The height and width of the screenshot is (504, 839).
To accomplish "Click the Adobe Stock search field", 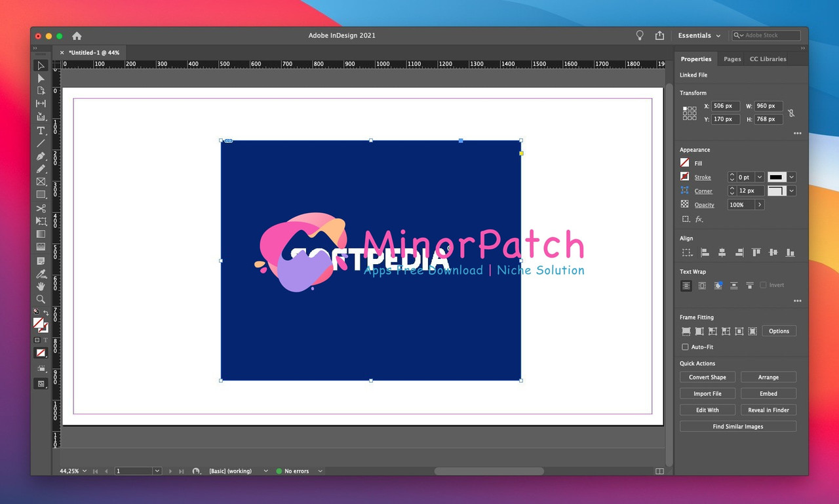I will pyautogui.click(x=766, y=35).
